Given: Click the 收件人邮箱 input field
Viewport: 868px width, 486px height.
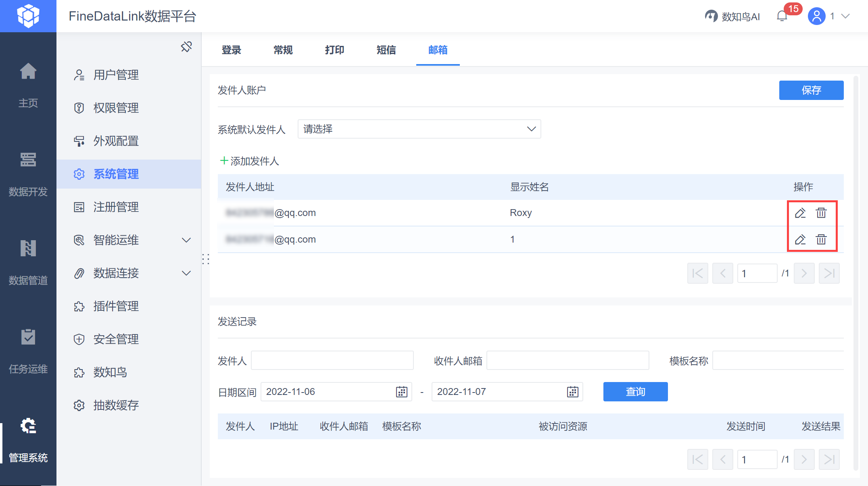Looking at the screenshot, I should (568, 360).
